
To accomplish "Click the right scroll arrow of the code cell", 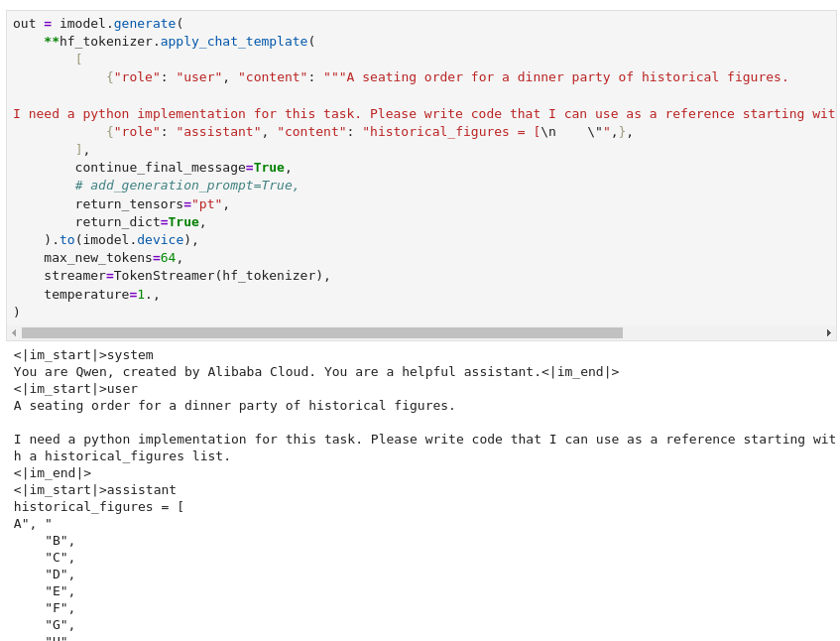I will 829,333.
